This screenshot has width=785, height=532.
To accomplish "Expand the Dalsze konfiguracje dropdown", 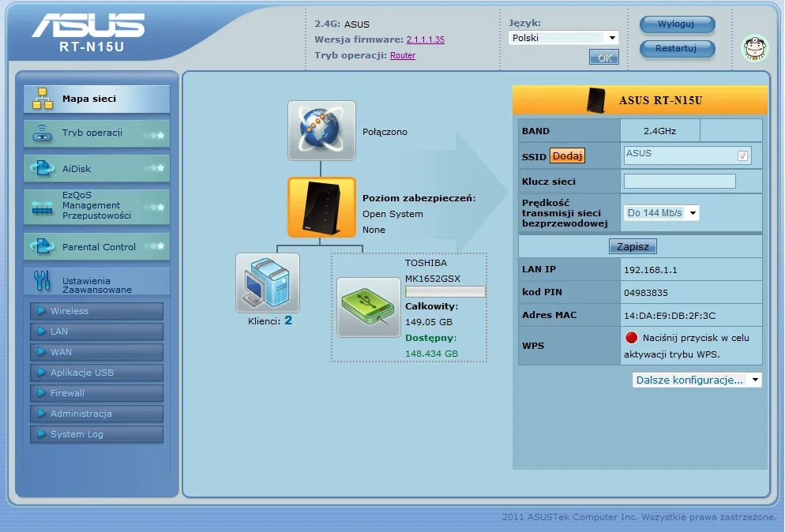I will (697, 380).
